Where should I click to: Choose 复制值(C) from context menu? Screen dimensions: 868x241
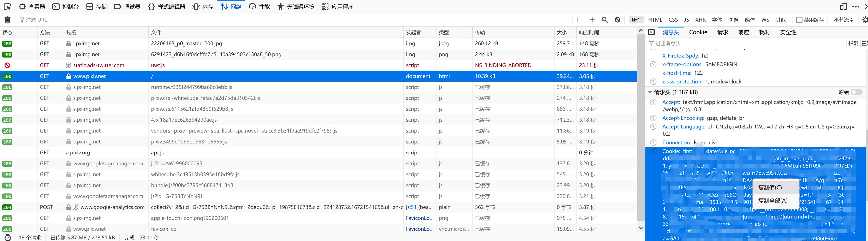[x=775, y=188]
